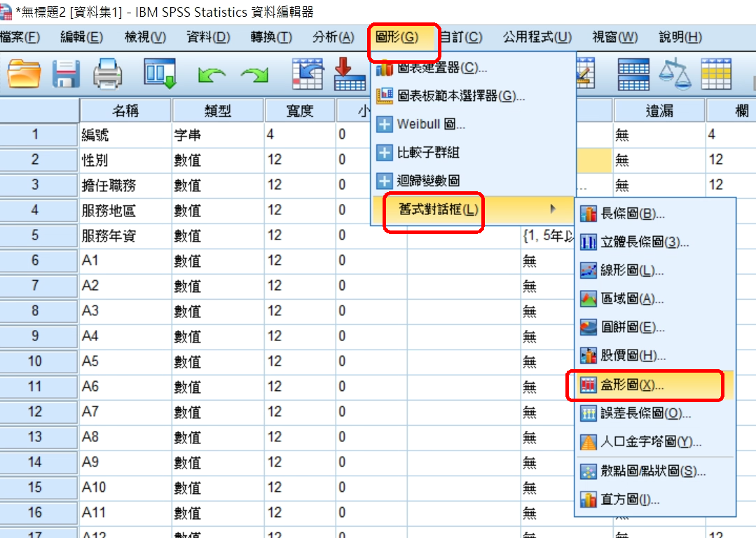Open the 轉換 menu

click(271, 37)
